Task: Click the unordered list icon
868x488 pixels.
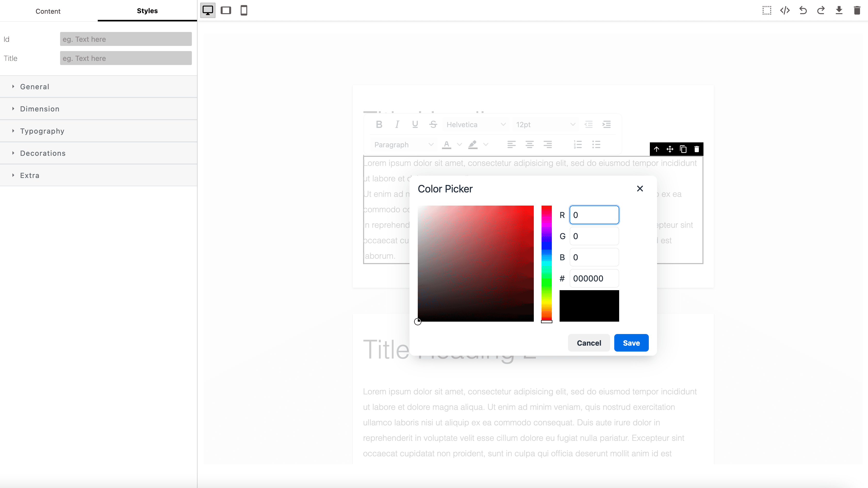Action: (x=596, y=144)
